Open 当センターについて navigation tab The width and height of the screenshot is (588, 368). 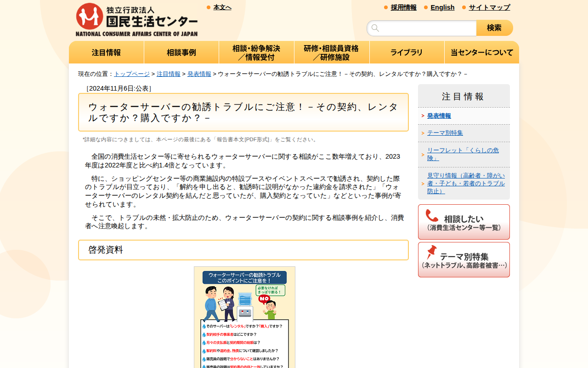pyautogui.click(x=482, y=52)
